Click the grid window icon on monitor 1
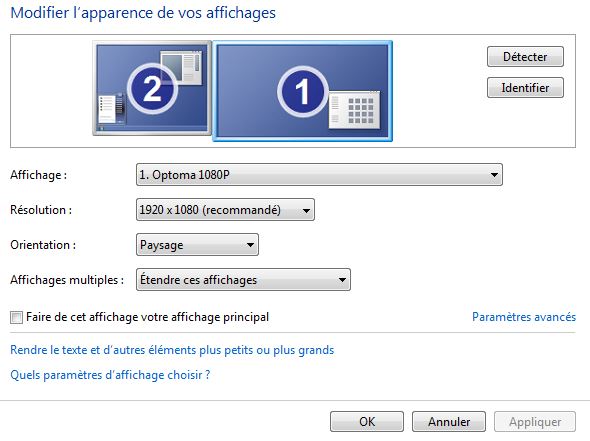Image resolution: width=590 pixels, height=441 pixels. pos(354,110)
